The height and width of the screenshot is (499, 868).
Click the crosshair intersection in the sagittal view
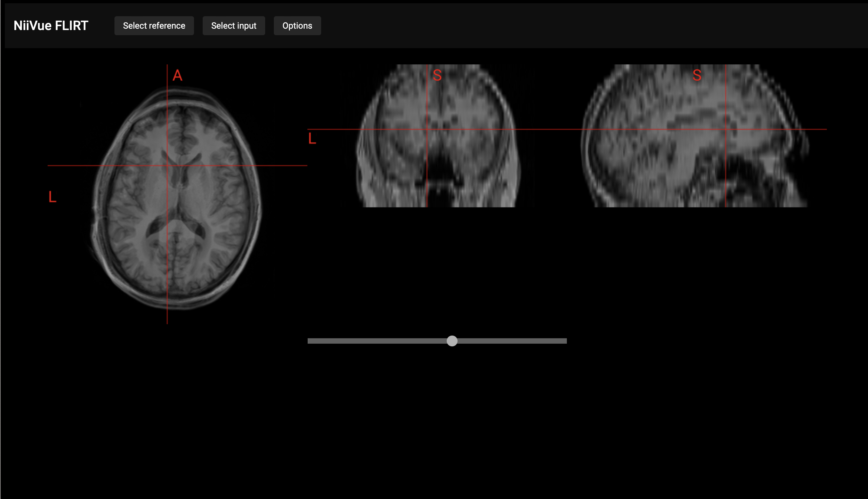coord(725,129)
